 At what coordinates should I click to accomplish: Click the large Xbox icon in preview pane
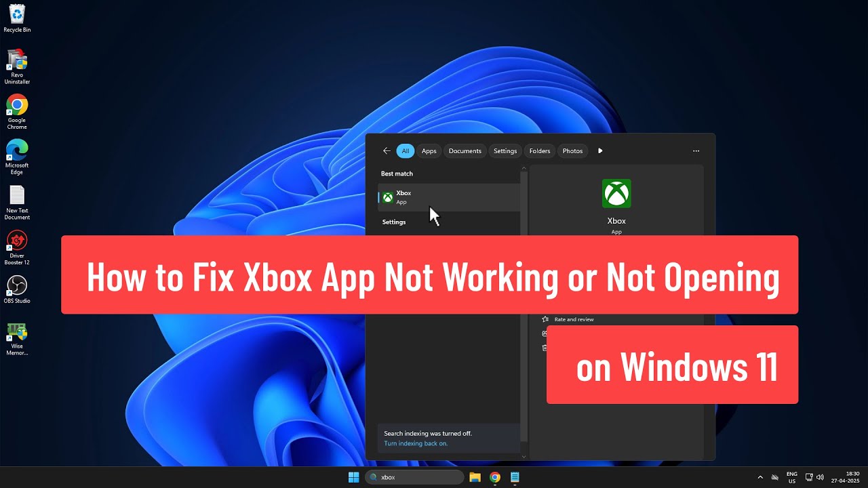point(616,194)
